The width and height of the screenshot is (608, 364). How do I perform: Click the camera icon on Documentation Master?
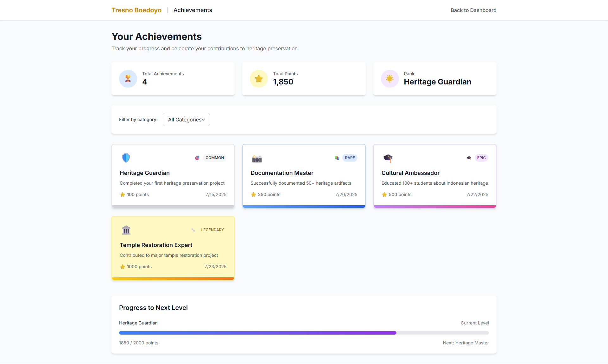click(257, 158)
